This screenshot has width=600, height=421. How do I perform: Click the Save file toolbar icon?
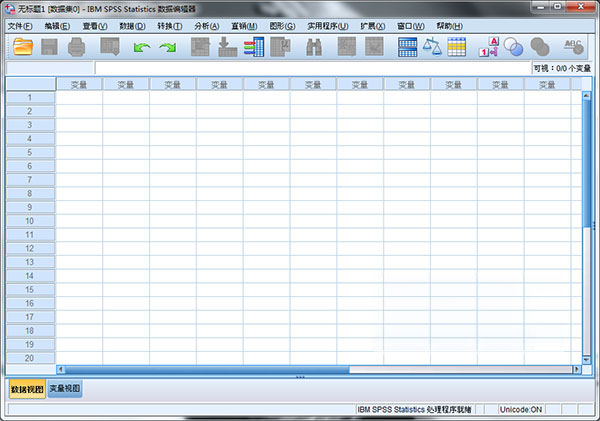[x=49, y=46]
